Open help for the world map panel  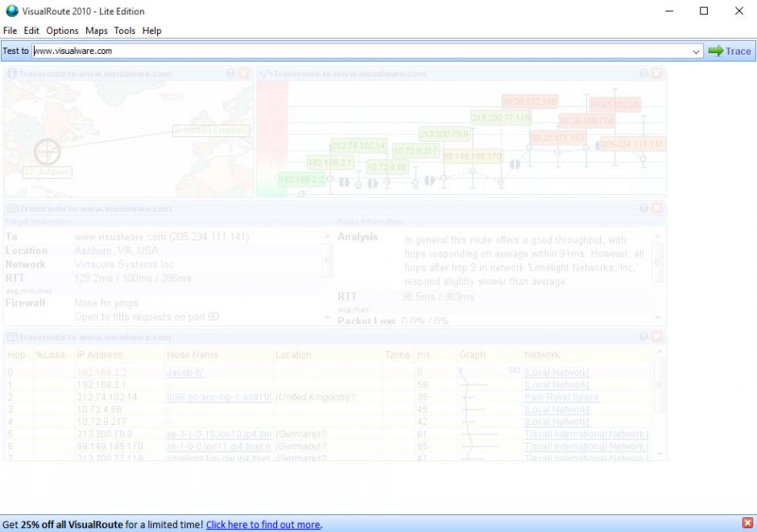(230, 73)
